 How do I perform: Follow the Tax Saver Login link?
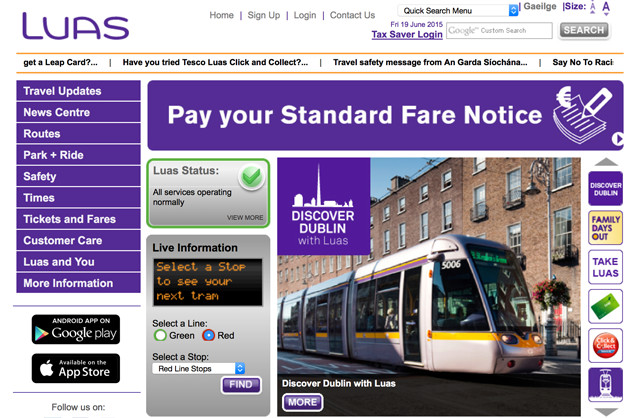coord(407,34)
